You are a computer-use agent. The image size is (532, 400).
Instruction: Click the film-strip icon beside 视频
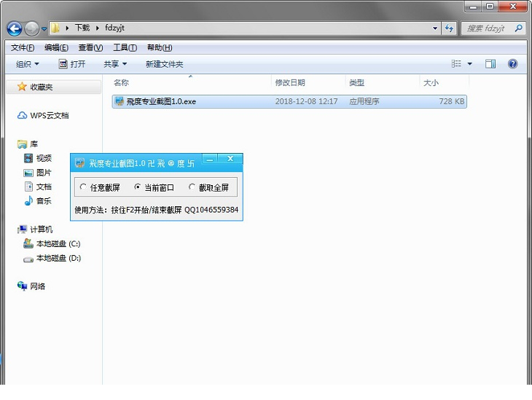coord(28,158)
